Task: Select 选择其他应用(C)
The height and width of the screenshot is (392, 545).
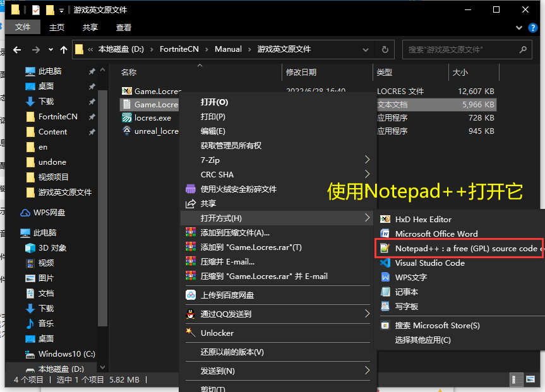Action: click(422, 340)
